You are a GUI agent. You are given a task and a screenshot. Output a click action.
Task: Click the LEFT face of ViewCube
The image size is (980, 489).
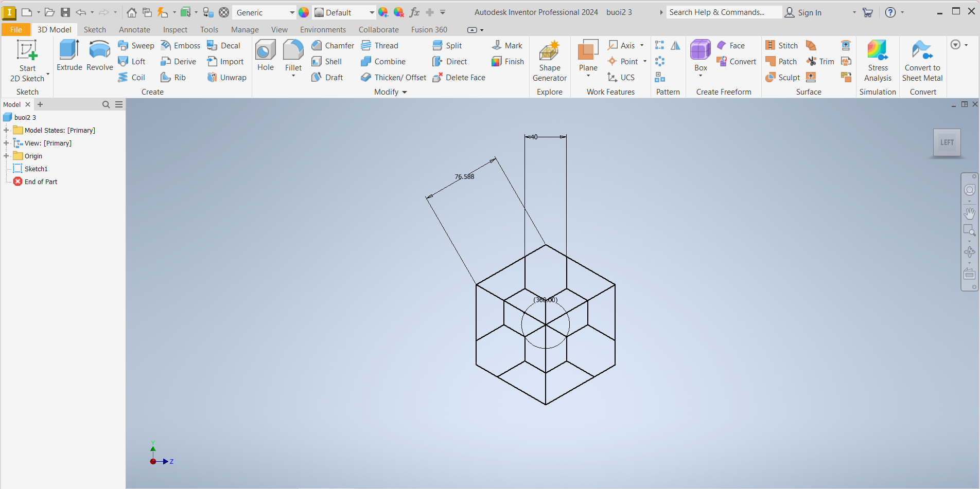(947, 142)
